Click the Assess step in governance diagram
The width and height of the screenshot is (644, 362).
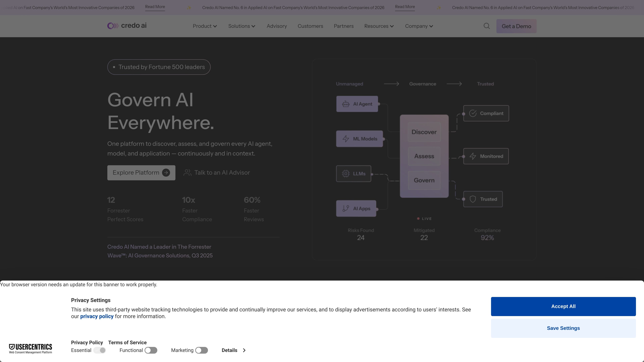point(424,156)
